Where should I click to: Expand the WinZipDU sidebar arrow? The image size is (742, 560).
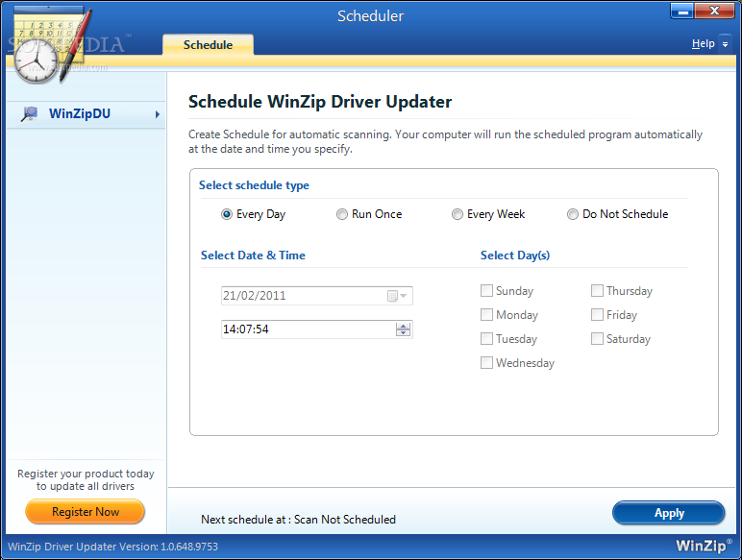157,114
